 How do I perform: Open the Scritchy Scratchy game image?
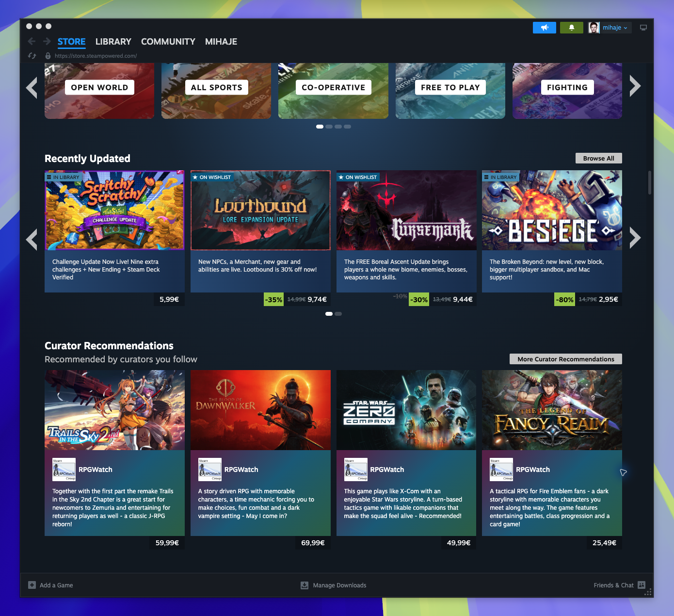pyautogui.click(x=114, y=210)
